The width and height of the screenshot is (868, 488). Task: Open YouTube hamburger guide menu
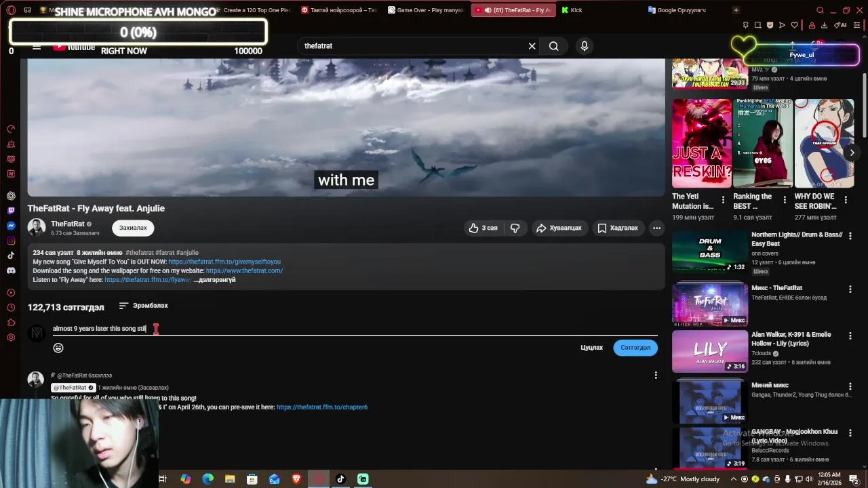pos(37,47)
